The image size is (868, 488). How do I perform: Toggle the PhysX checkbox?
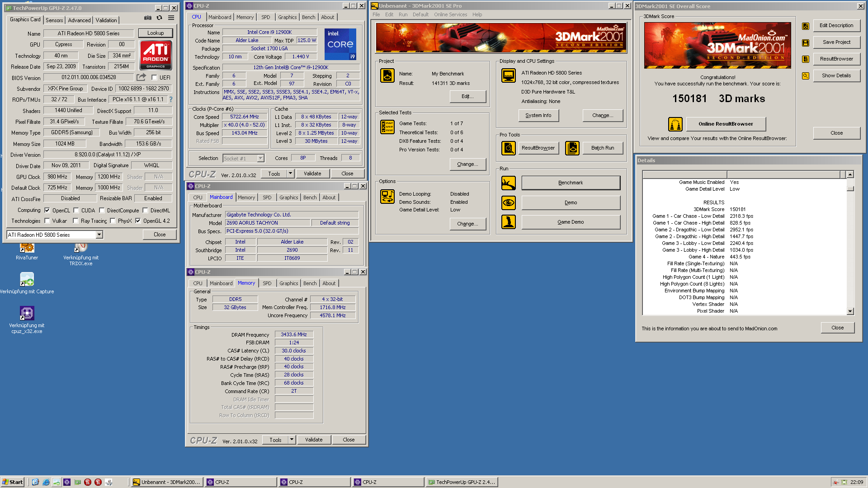click(x=113, y=221)
